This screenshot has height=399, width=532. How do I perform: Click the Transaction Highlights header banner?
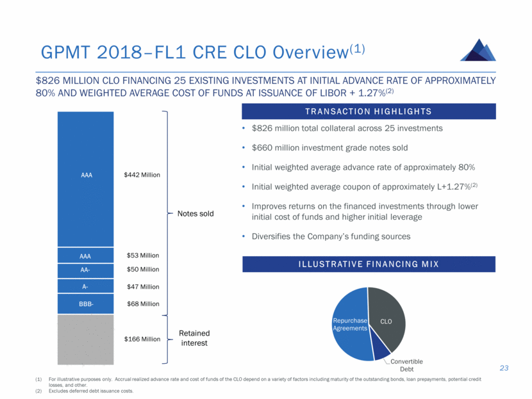point(369,111)
